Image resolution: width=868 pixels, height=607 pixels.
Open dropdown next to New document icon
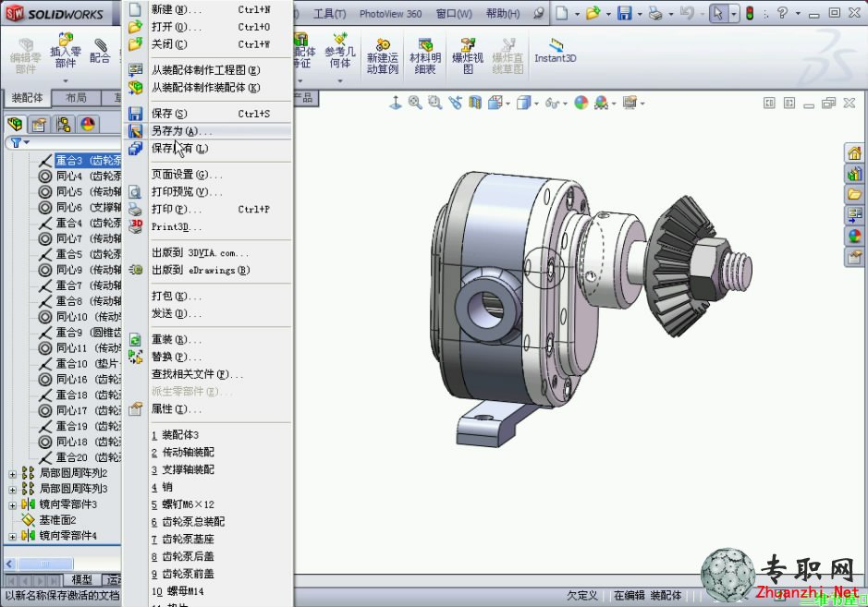(x=577, y=14)
